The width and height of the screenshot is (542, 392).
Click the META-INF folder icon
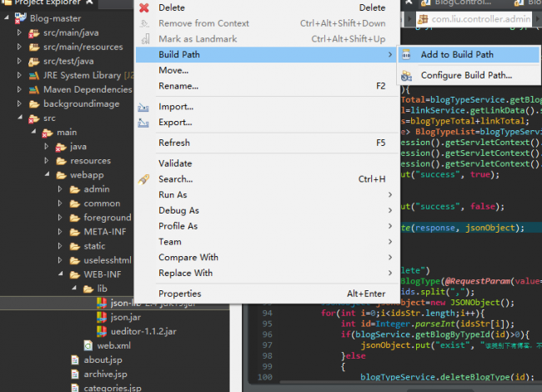tap(75, 232)
